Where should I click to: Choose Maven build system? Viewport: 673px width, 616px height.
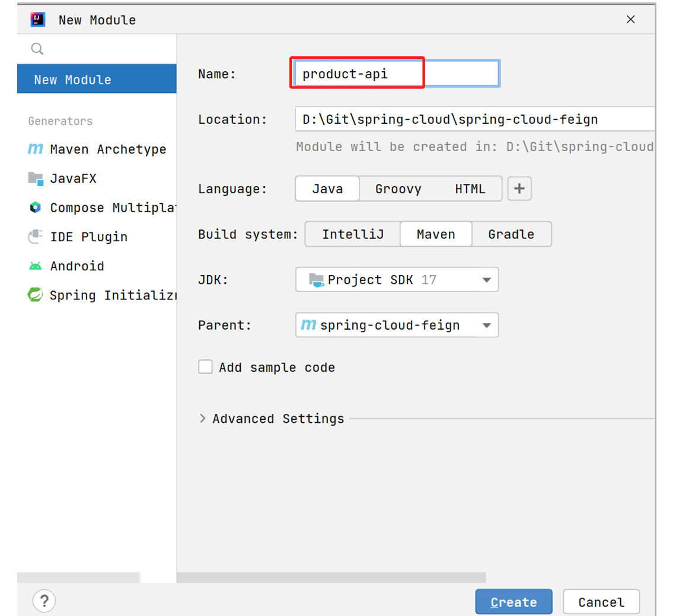[436, 234]
